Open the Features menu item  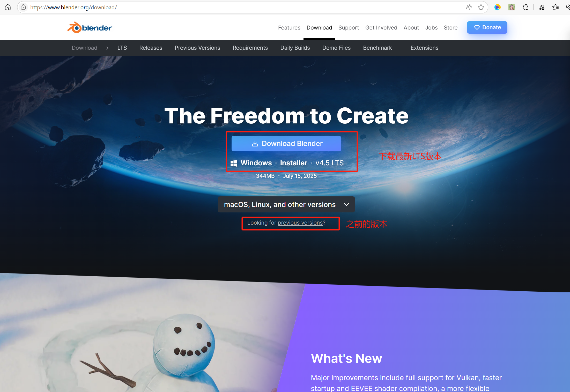point(289,27)
